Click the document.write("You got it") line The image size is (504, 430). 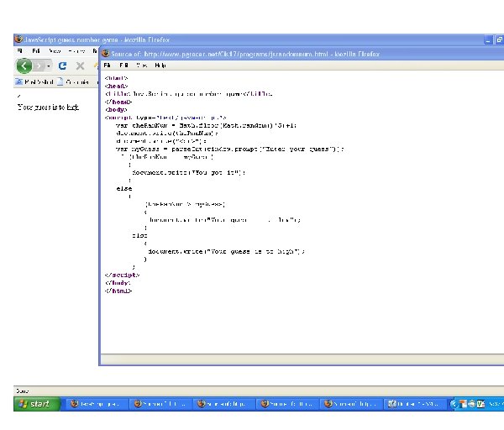(x=189, y=172)
